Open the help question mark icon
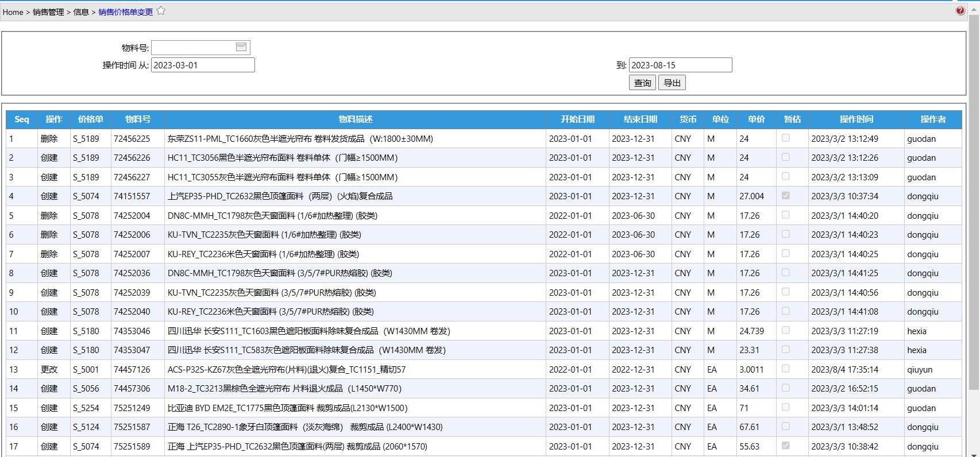The width and height of the screenshot is (980, 457). 960,11
